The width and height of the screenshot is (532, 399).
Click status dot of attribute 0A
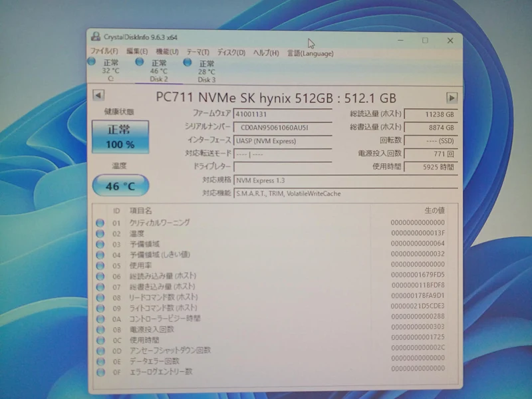(100, 319)
